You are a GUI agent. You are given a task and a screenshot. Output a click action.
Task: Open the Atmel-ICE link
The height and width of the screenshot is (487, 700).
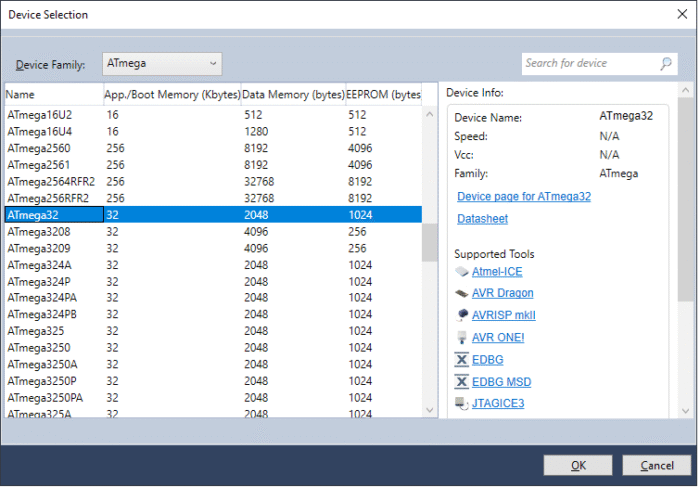coord(497,272)
